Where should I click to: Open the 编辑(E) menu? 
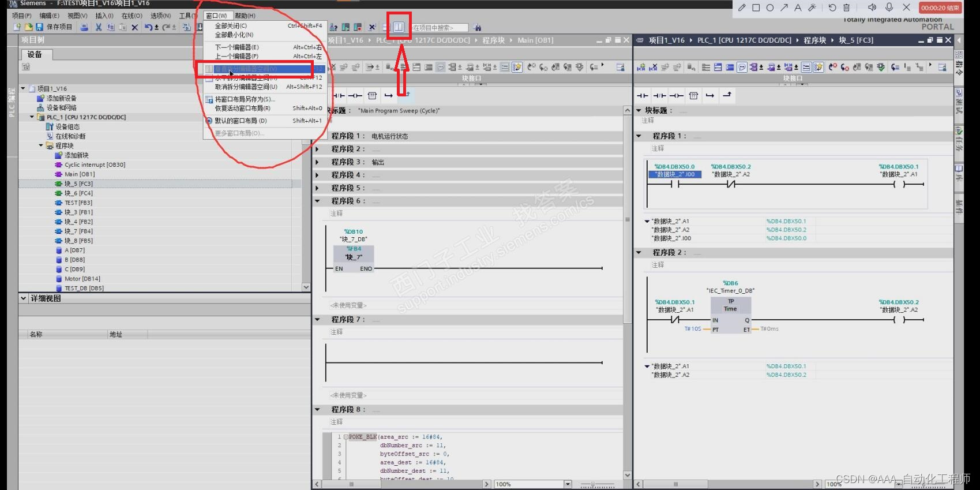click(49, 16)
